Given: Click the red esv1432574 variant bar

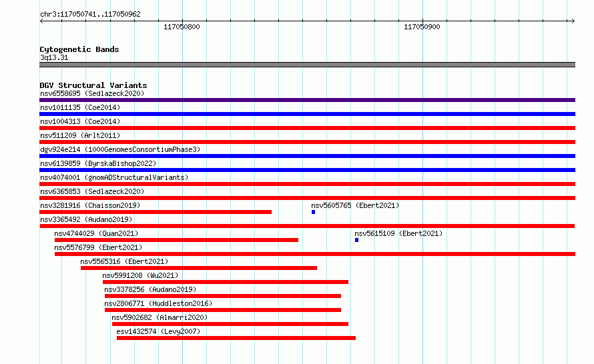Looking at the screenshot, I should coord(236,338).
